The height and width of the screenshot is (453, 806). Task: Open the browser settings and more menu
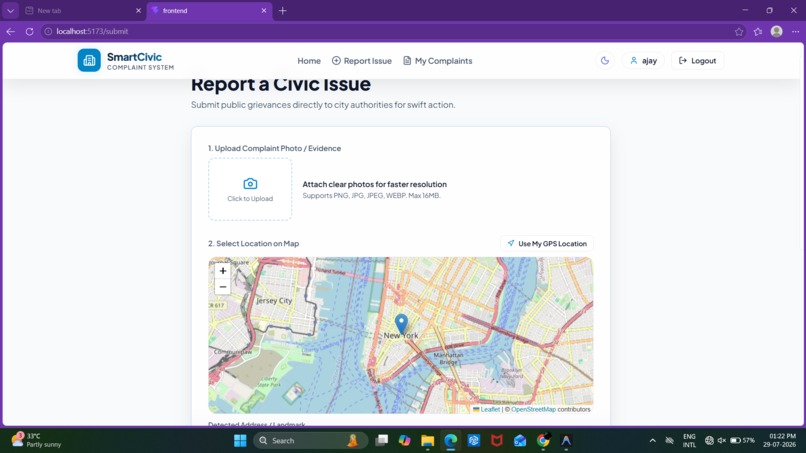click(795, 31)
